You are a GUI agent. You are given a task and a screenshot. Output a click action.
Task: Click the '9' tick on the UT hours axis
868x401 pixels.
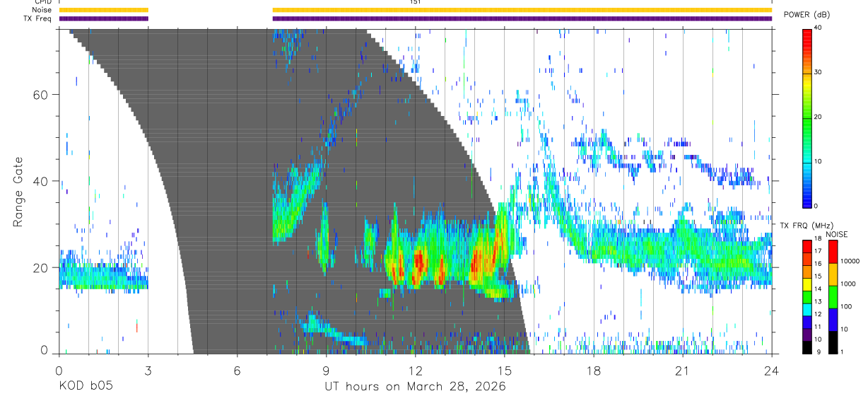tap(326, 370)
